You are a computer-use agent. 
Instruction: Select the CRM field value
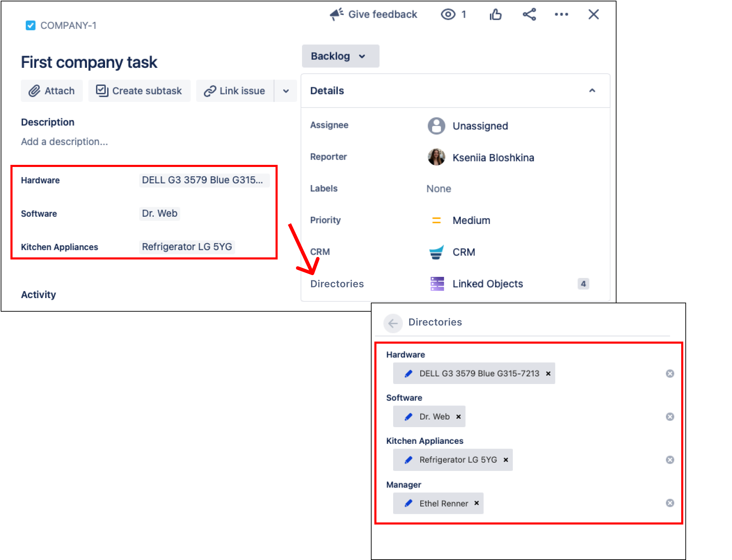[x=463, y=252]
